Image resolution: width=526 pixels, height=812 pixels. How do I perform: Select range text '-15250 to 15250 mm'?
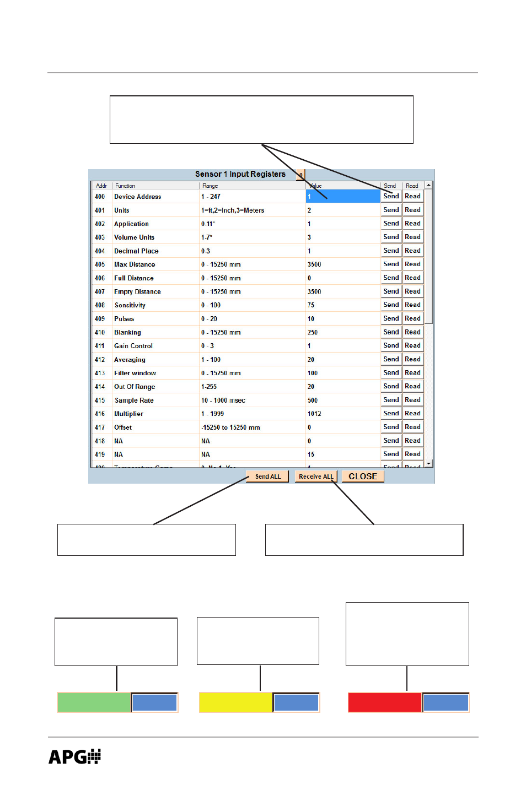[230, 427]
